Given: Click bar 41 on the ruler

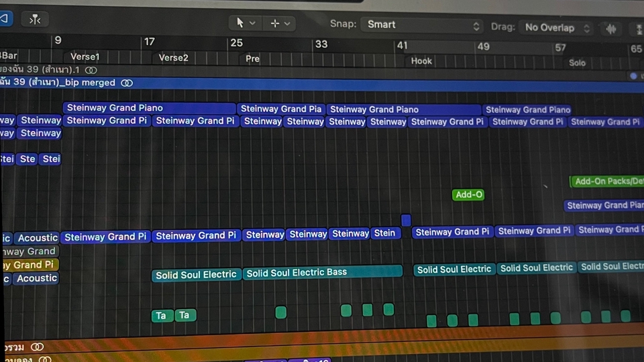Looking at the screenshot, I should (402, 45).
